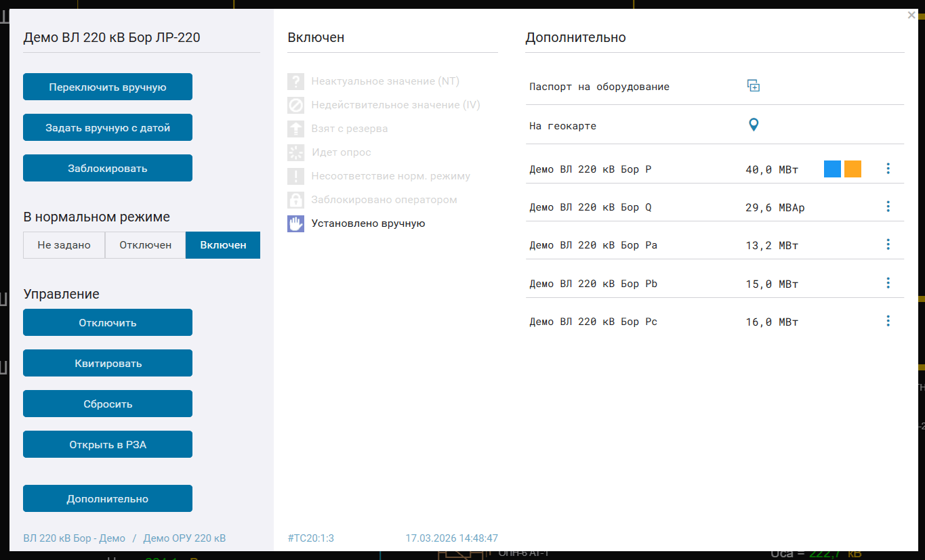This screenshot has width=925, height=560.
Task: Open the equipment passport icon
Action: click(x=753, y=86)
